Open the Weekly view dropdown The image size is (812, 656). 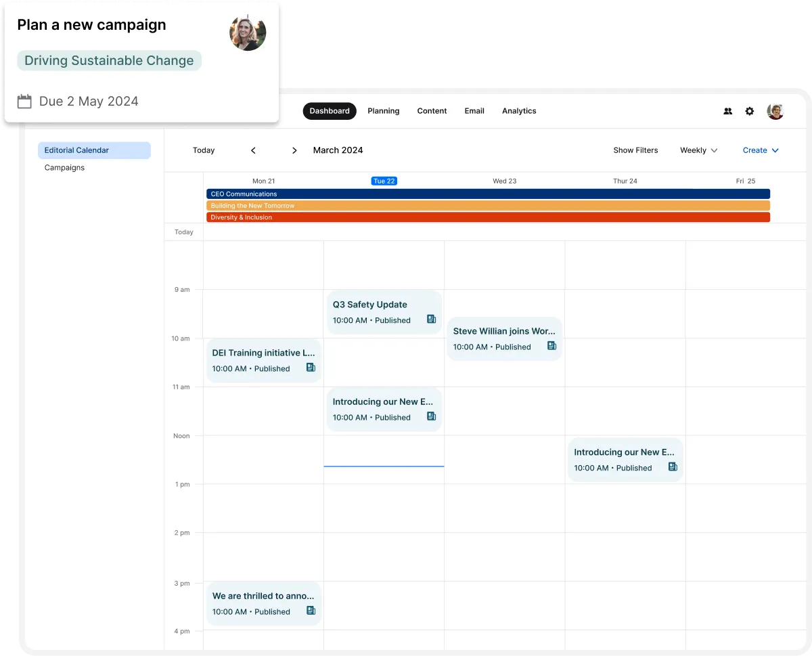(x=698, y=150)
